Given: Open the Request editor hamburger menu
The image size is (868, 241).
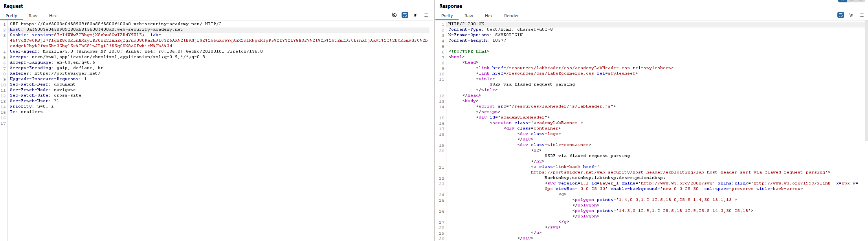Looking at the screenshot, I should click(x=426, y=15).
